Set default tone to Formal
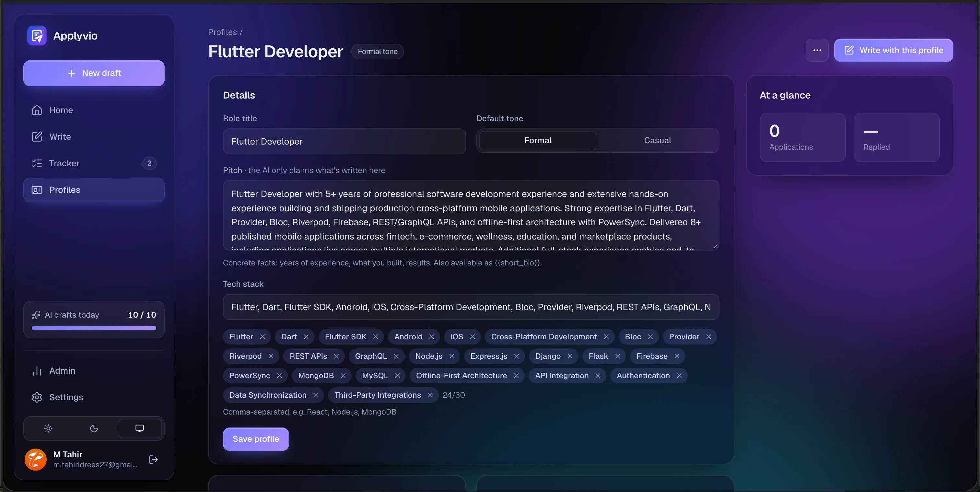 (x=538, y=140)
